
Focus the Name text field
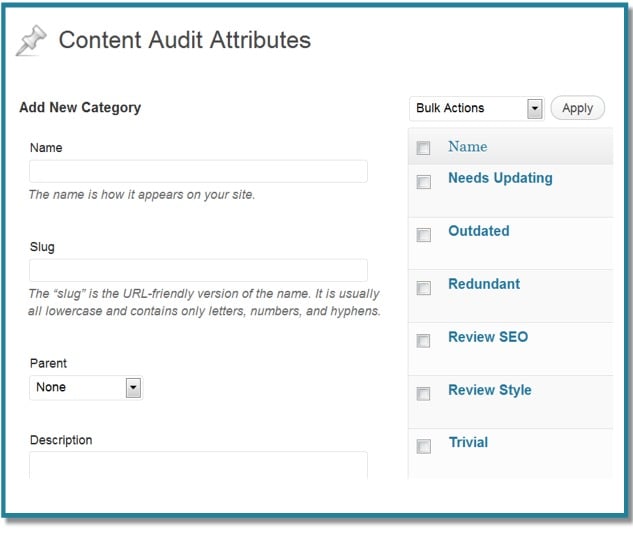coord(198,171)
